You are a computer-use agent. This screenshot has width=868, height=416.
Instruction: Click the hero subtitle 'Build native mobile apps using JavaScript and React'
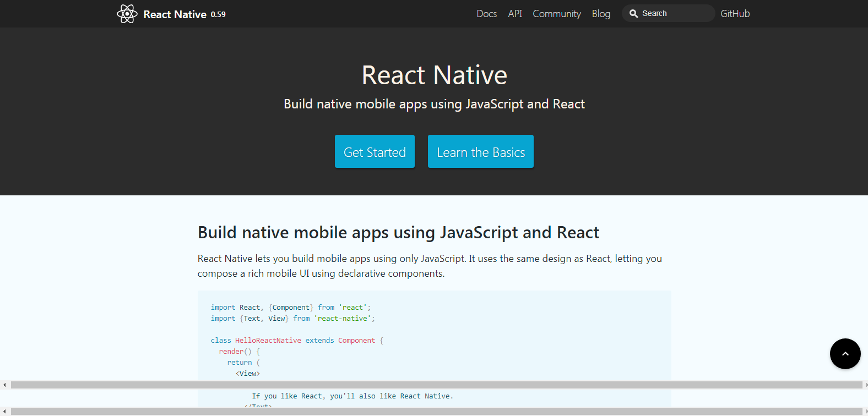[x=434, y=104]
